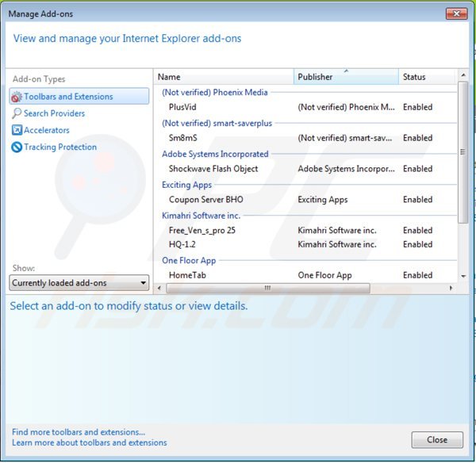Click the Close button
Viewport: 476px width, 463px height.
(x=437, y=440)
